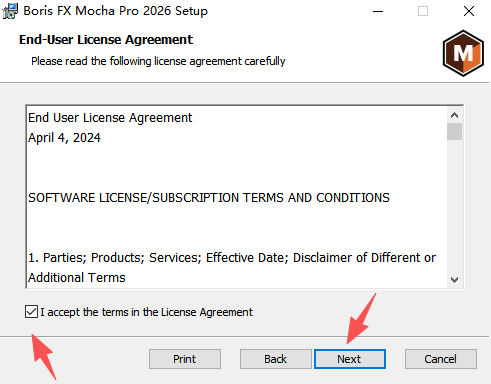
Task: Click Next to continue installation
Action: [x=350, y=359]
